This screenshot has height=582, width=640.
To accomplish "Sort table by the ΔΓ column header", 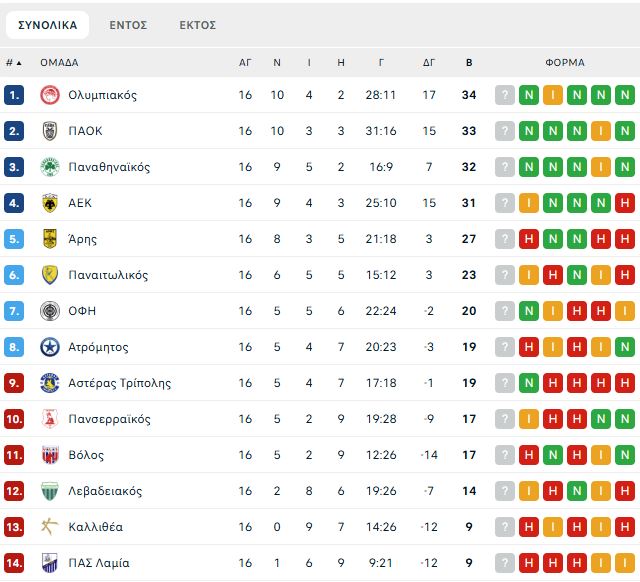I will pyautogui.click(x=429, y=62).
